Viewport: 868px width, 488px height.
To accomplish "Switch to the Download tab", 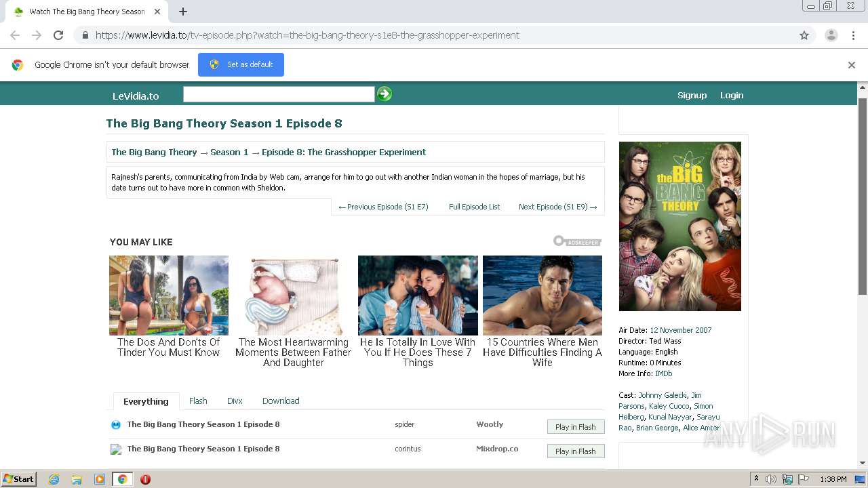I will coord(281,401).
